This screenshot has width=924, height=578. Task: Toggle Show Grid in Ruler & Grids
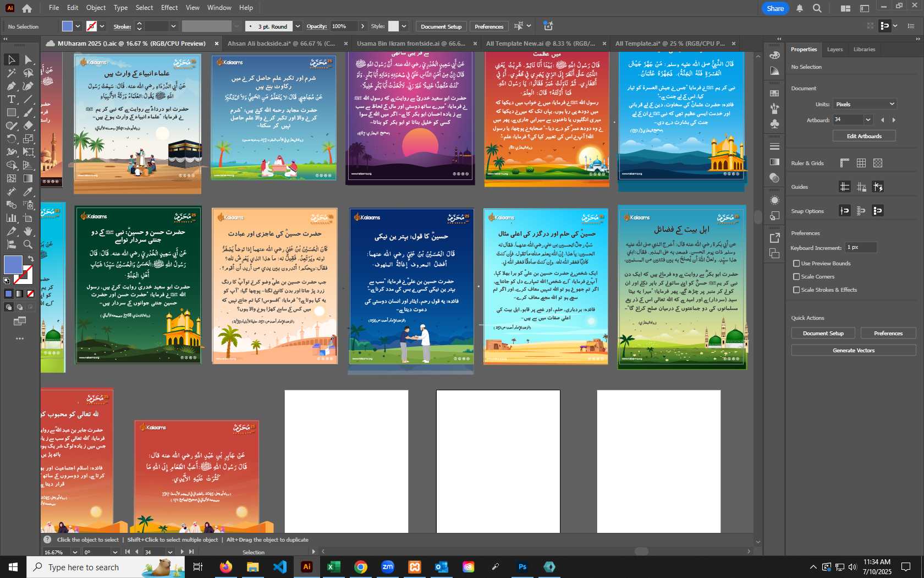pyautogui.click(x=861, y=163)
